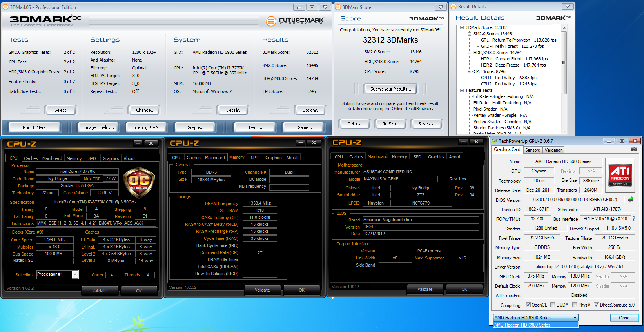This screenshot has width=644, height=332.
Task: Toggle the CUDA checkbox
Action: pos(553,305)
